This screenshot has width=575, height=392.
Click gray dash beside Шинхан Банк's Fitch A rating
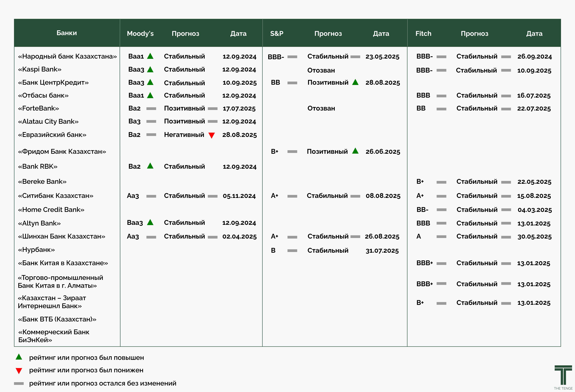click(441, 237)
